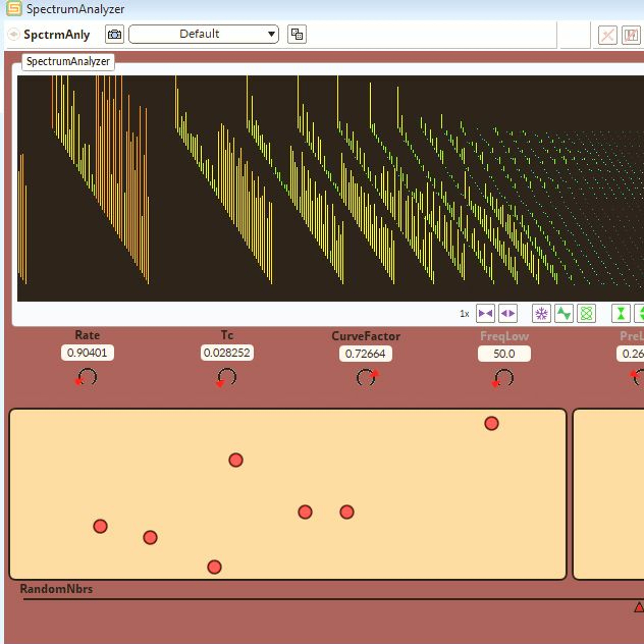
Task: Toggle the purple snowflake freeze icon
Action: click(541, 313)
